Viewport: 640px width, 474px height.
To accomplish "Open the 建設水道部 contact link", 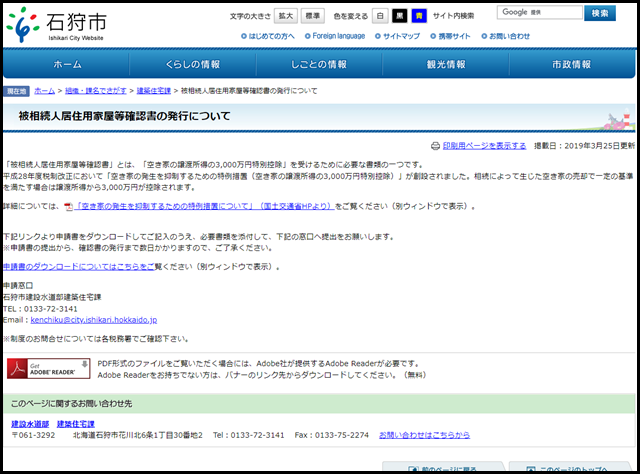I will pos(30,424).
